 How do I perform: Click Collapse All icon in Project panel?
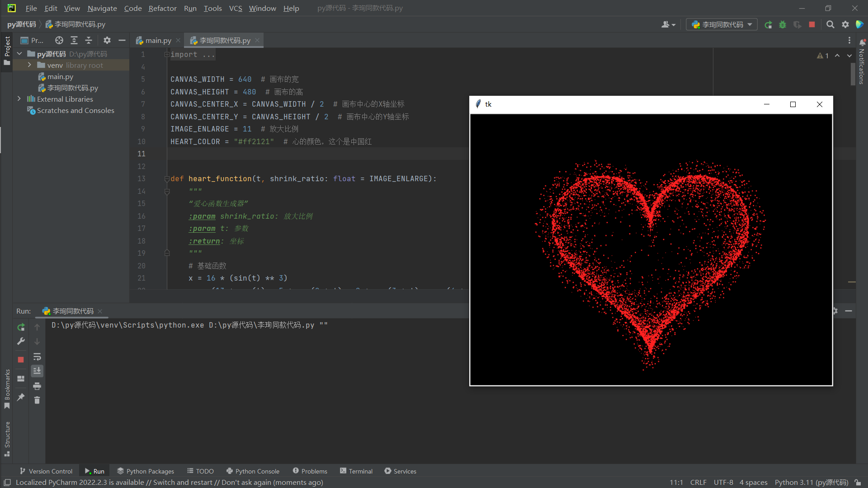[89, 40]
